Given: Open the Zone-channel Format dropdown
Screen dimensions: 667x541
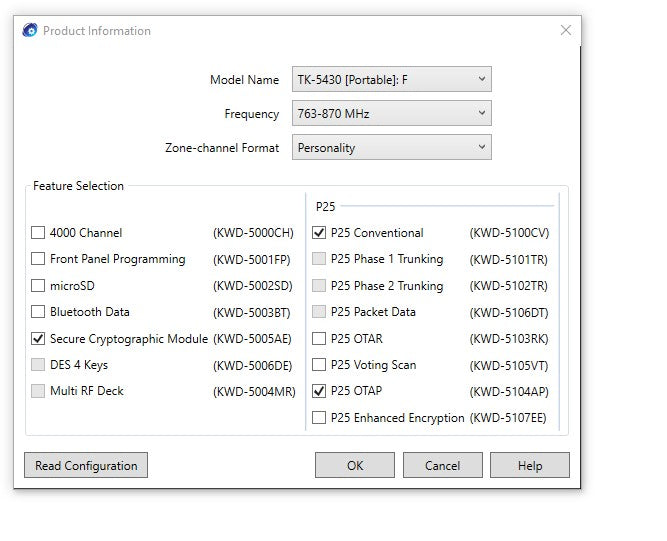Looking at the screenshot, I should (391, 147).
